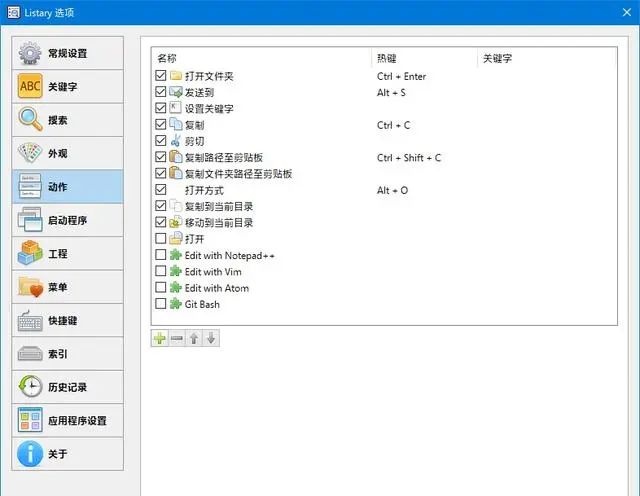Select the 动作 actions page
640x496 pixels.
tap(68, 187)
